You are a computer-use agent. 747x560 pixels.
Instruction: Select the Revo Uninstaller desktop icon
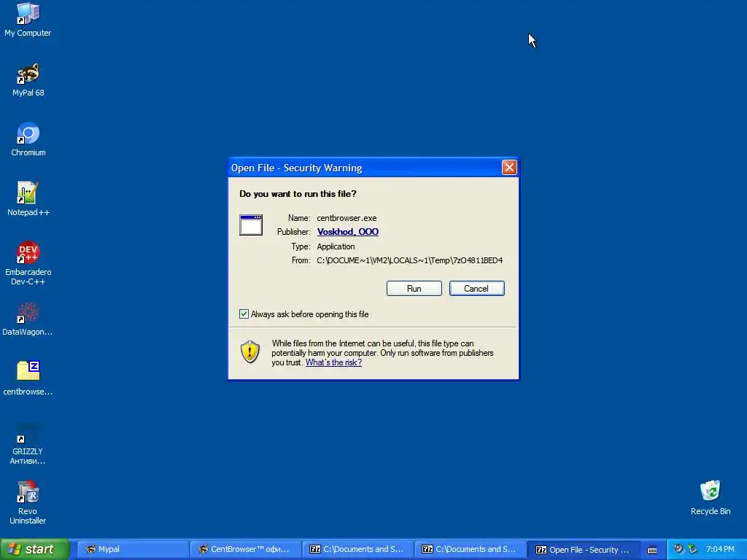point(28,503)
